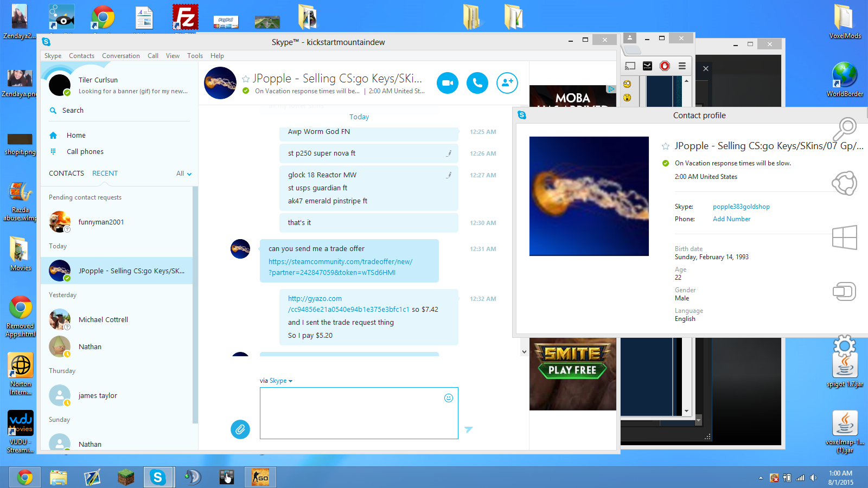The width and height of the screenshot is (868, 488).
Task: Click the message typing box
Action: [x=359, y=413]
